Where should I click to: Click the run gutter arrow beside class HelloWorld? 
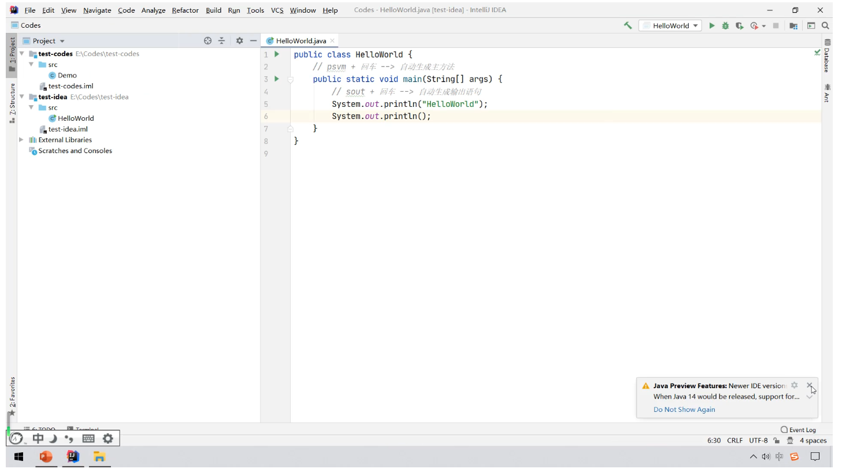coord(277,54)
